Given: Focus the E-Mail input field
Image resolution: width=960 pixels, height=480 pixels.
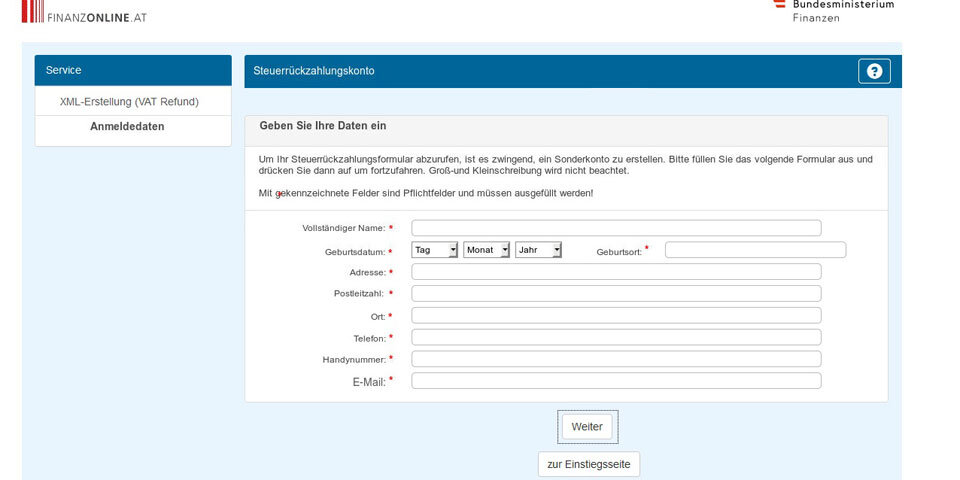Looking at the screenshot, I should 616,381.
